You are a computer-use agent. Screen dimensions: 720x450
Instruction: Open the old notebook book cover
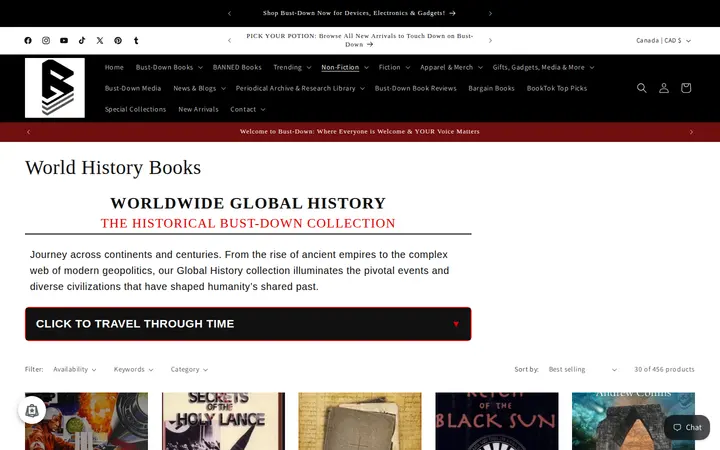click(360, 421)
